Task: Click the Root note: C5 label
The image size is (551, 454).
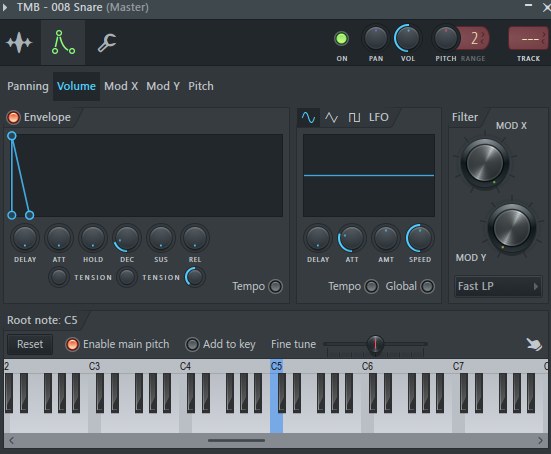Action: (x=42, y=320)
